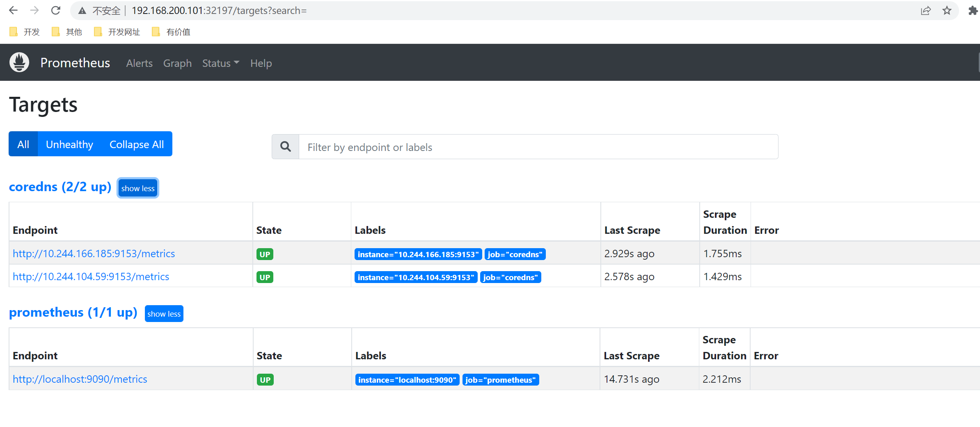This screenshot has width=980, height=427.
Task: Click last scrape value 14.731s ago
Action: 632,379
